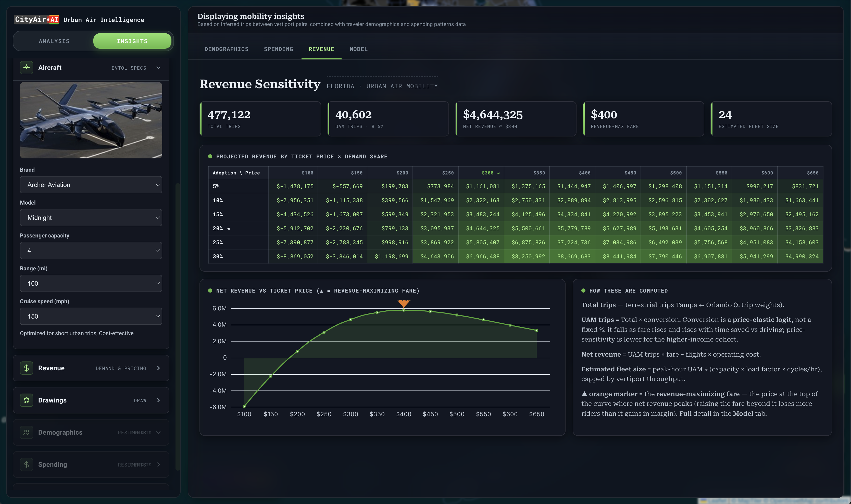
Task: Click the CityAir AI logo
Action: [37, 19]
